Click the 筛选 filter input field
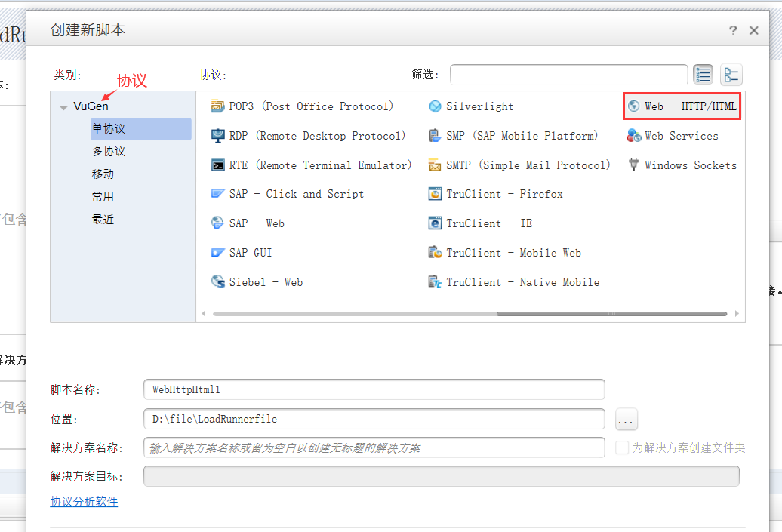 point(568,75)
